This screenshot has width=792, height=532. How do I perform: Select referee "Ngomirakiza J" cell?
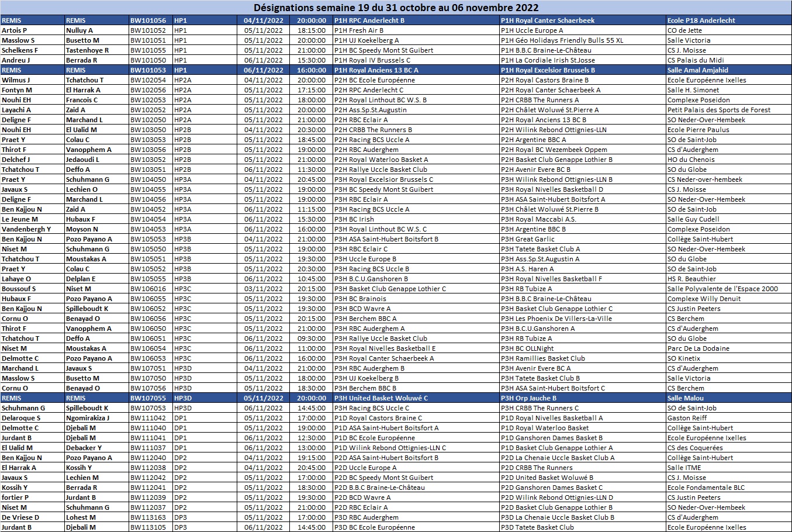88,418
